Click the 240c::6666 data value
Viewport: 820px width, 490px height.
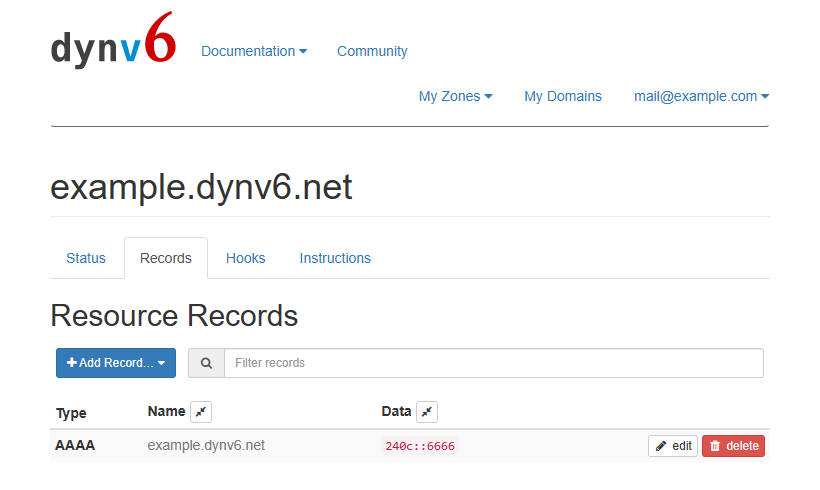pos(420,446)
